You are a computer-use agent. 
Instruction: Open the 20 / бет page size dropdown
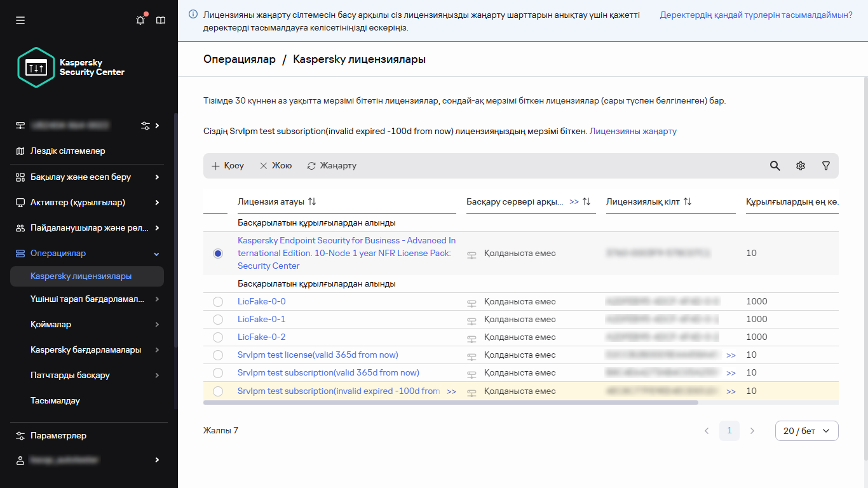click(806, 431)
